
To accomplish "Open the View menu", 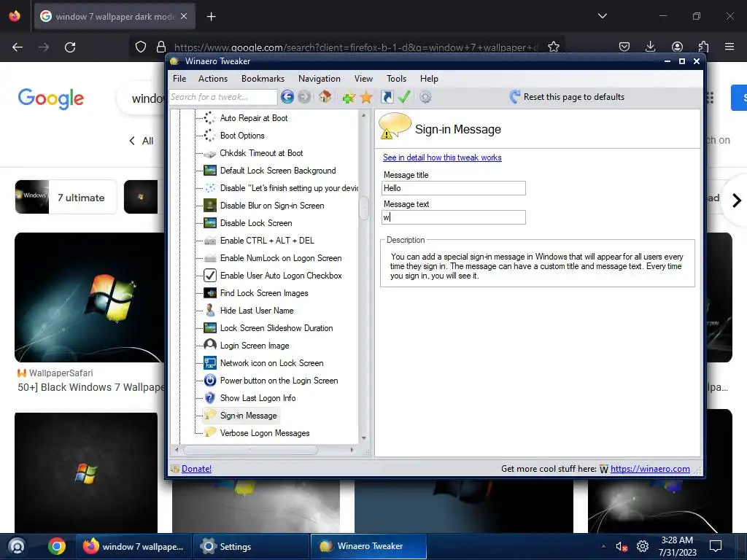I will 363,79.
